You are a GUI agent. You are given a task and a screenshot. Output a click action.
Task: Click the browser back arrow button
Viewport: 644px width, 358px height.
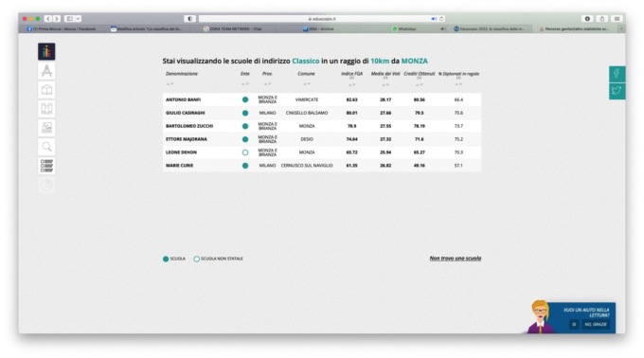(x=48, y=19)
